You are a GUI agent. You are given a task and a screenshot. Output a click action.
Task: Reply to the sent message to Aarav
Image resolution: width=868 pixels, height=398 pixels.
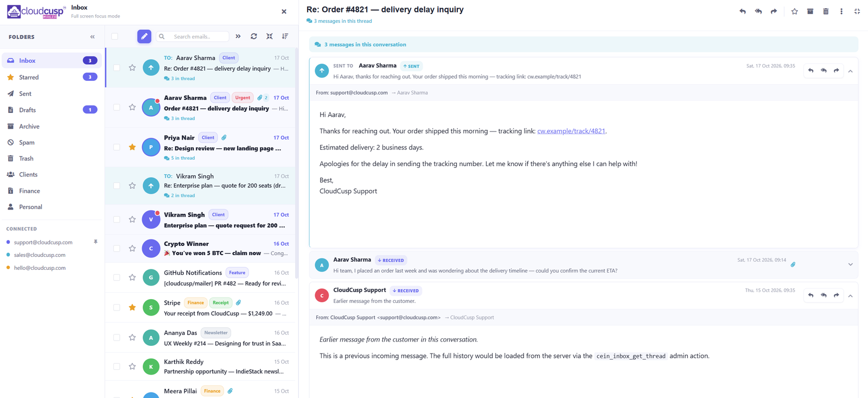(x=811, y=71)
